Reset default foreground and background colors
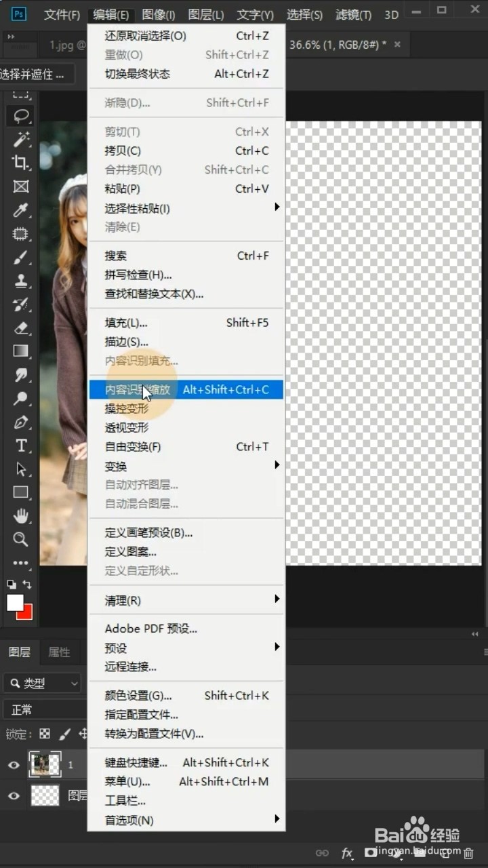 [12, 584]
